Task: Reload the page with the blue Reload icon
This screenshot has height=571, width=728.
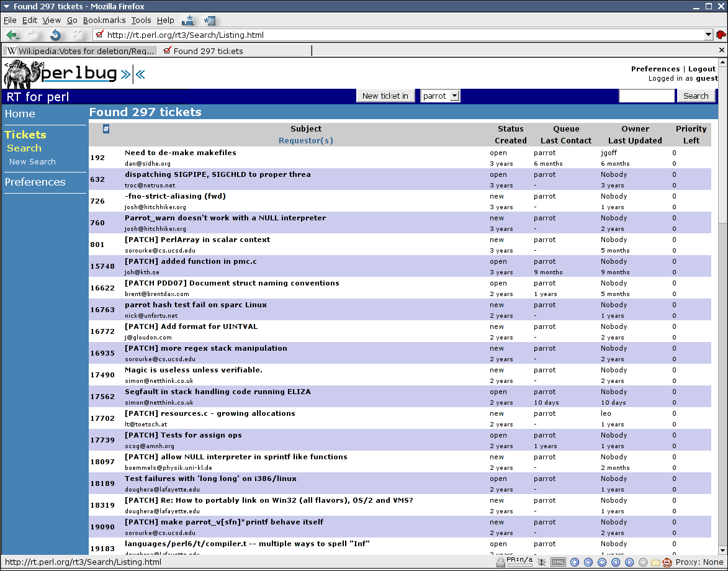Action: [55, 35]
